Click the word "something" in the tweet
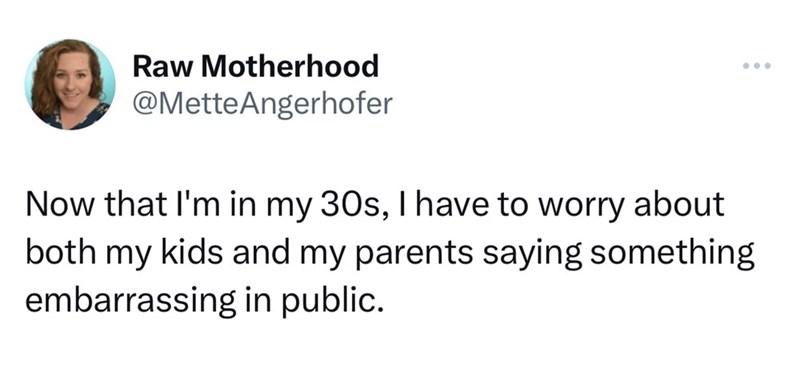Viewport: 800px width, 365px height. (x=672, y=254)
